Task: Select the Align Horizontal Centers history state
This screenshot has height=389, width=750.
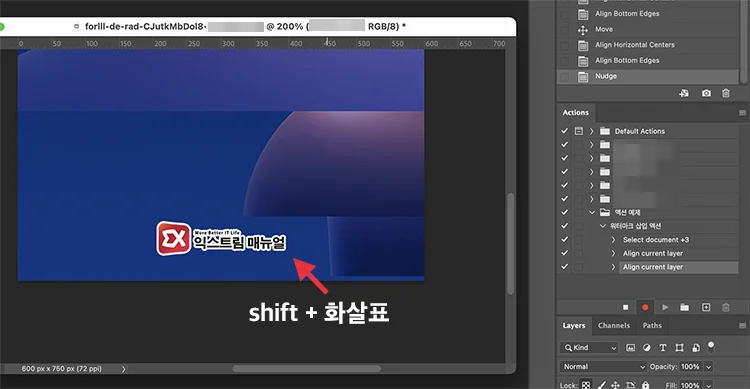Action: pos(648,45)
